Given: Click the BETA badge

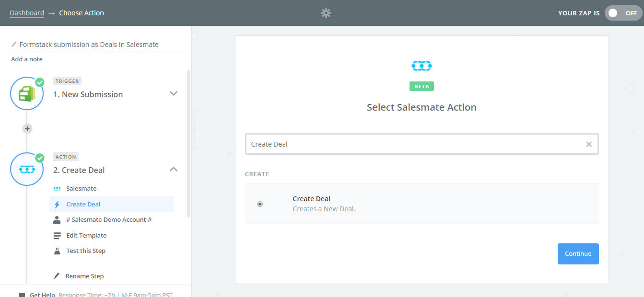Looking at the screenshot, I should point(422,87).
